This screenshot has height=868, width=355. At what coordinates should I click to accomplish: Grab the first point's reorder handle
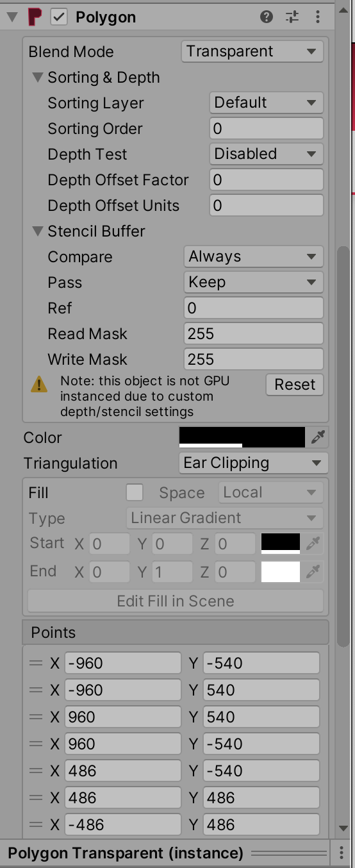tap(36, 664)
